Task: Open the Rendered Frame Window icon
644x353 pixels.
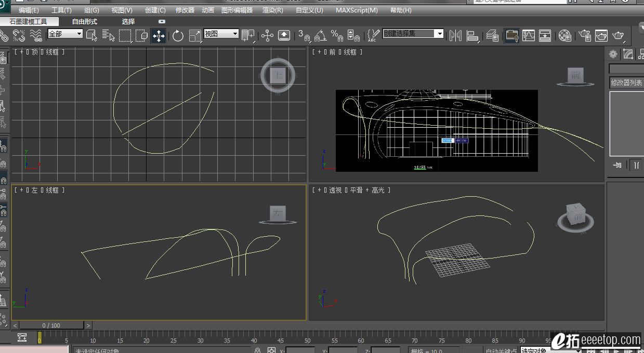Action: [601, 35]
